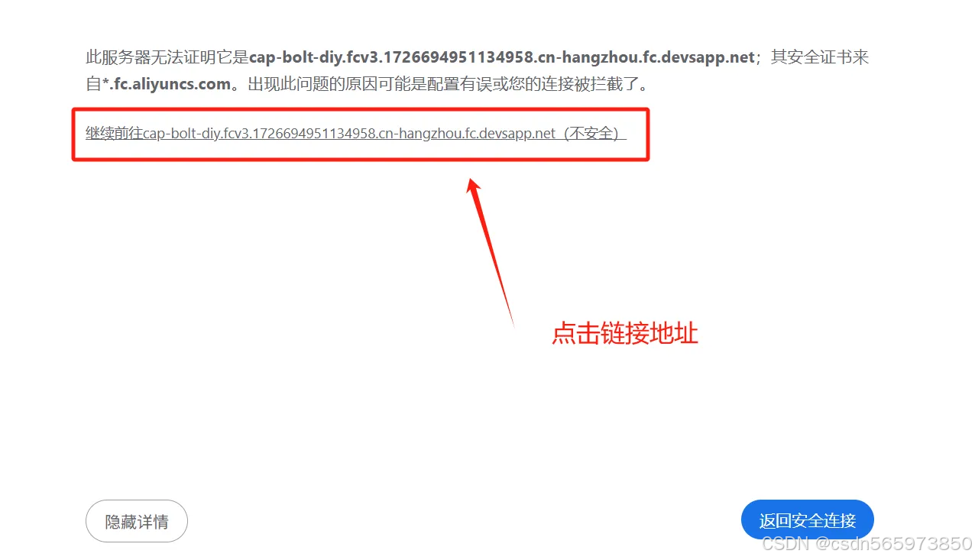
Task: Click the red arrow annotation head
Action: [x=474, y=188]
